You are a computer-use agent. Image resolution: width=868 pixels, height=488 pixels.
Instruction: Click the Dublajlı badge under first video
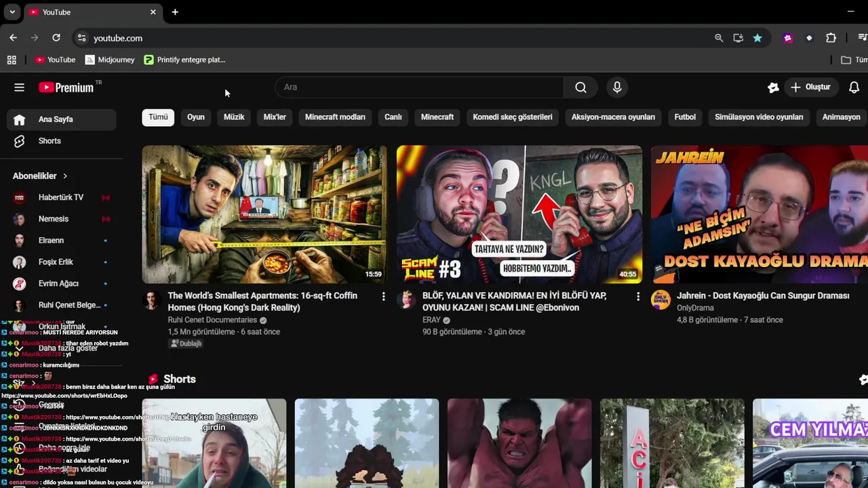point(186,344)
